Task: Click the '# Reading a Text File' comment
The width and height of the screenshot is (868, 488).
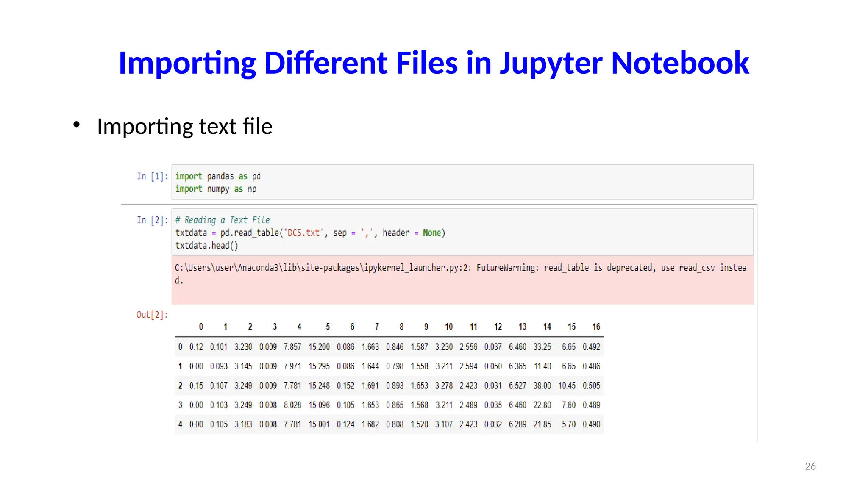Action: [223, 220]
